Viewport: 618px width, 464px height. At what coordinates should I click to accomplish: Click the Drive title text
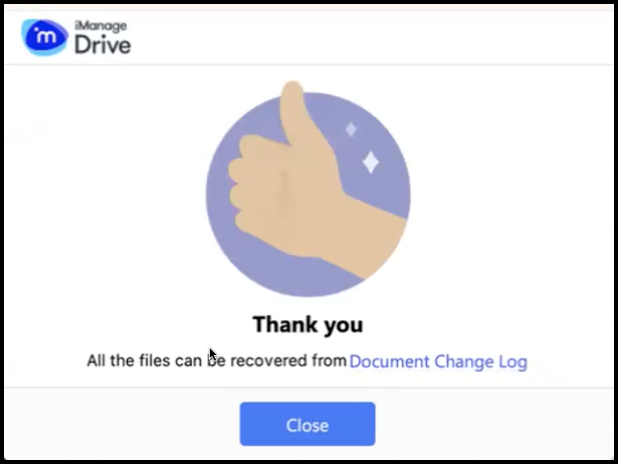[x=103, y=45]
